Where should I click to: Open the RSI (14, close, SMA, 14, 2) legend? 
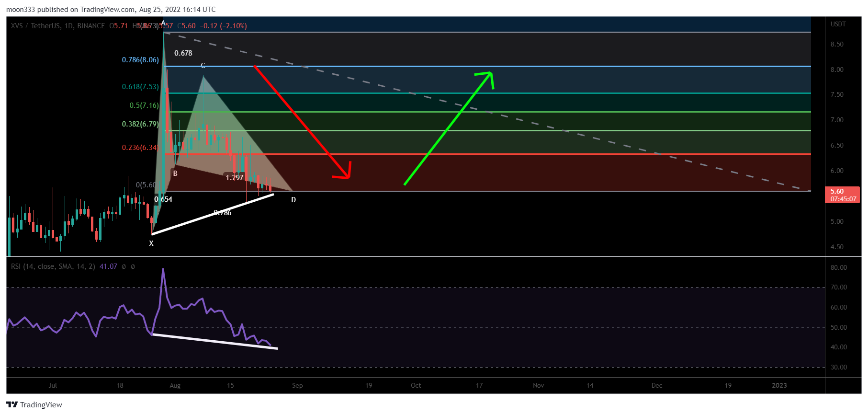point(53,266)
